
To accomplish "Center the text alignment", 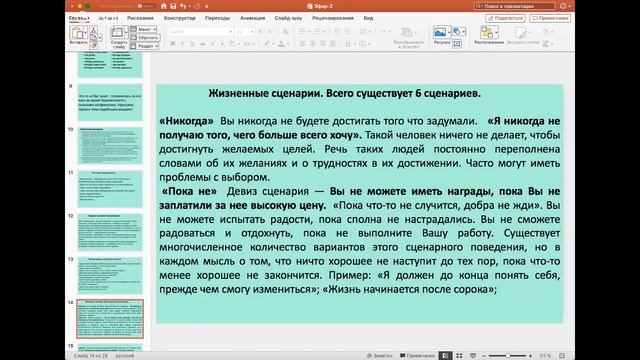I will coord(313,44).
